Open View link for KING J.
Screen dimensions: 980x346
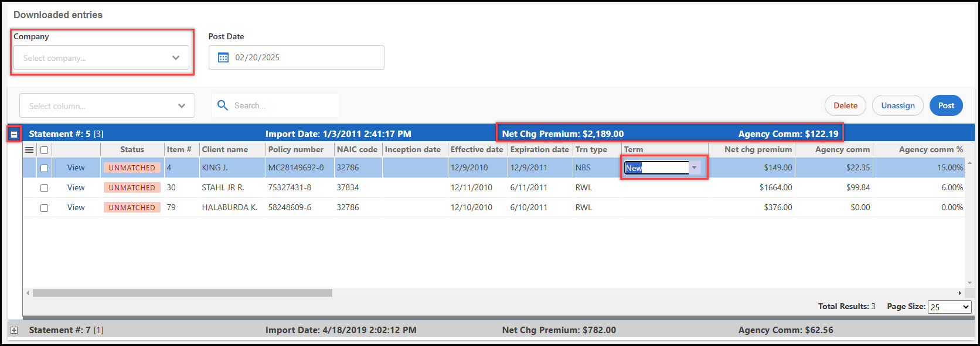pyautogui.click(x=76, y=167)
